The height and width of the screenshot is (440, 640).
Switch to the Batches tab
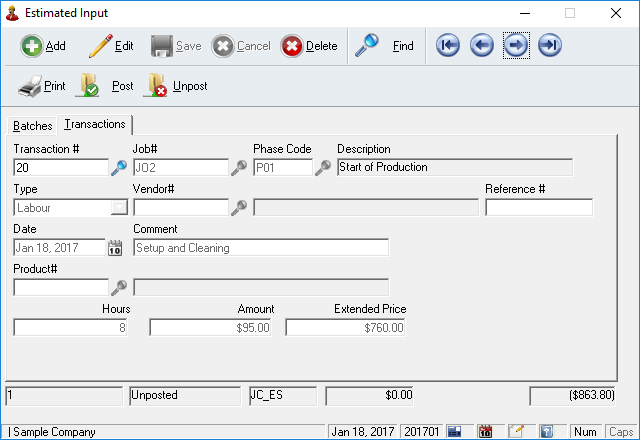31,125
